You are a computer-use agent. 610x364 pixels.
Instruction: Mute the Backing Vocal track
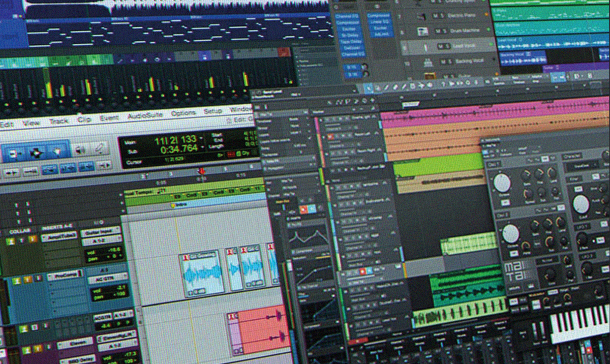444,62
